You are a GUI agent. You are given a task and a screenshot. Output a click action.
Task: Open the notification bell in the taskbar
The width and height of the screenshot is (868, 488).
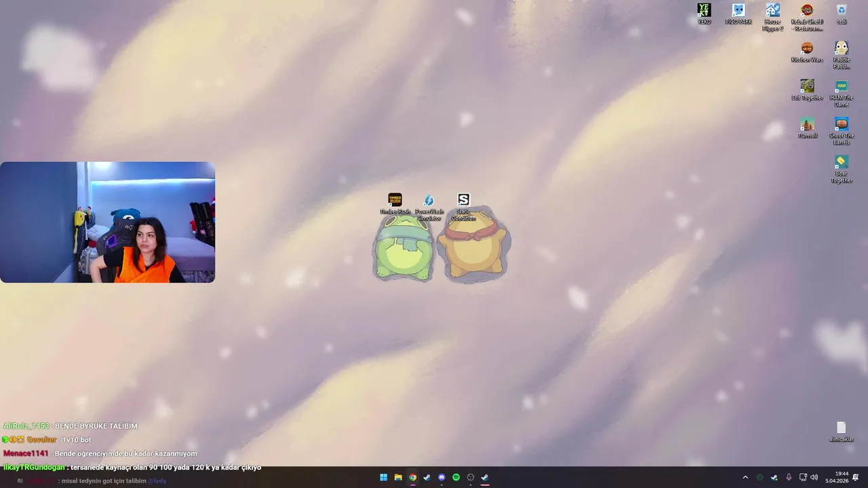(856, 477)
